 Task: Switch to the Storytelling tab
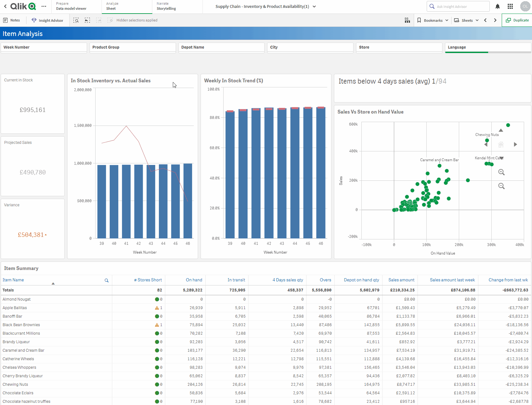tap(166, 6)
